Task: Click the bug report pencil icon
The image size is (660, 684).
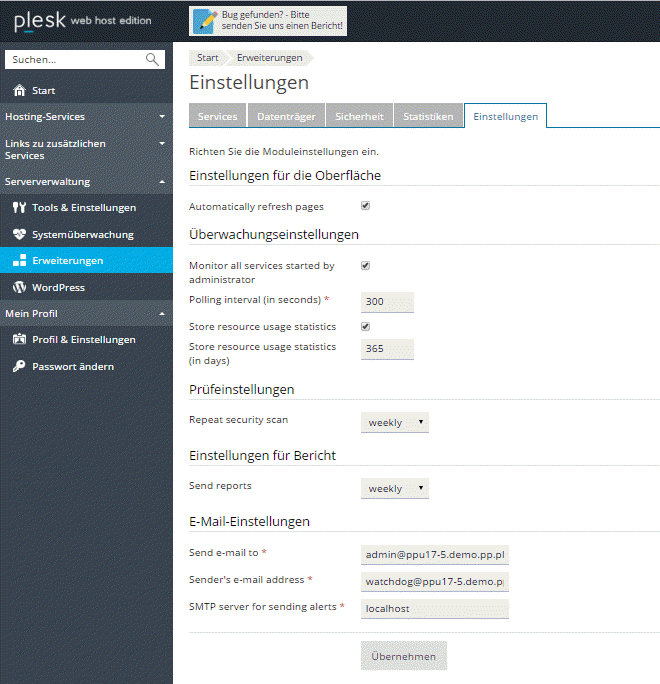Action: click(x=205, y=21)
